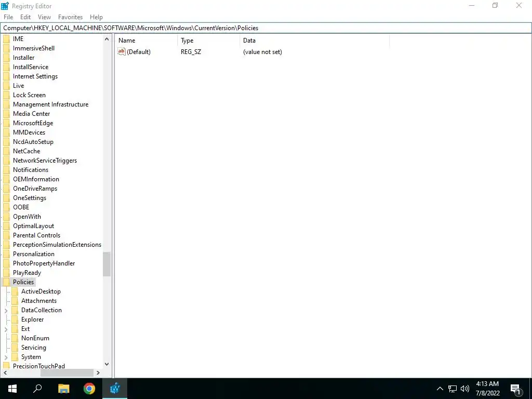Select the Live key
Screen dimensions: 532x399
[x=18, y=86]
